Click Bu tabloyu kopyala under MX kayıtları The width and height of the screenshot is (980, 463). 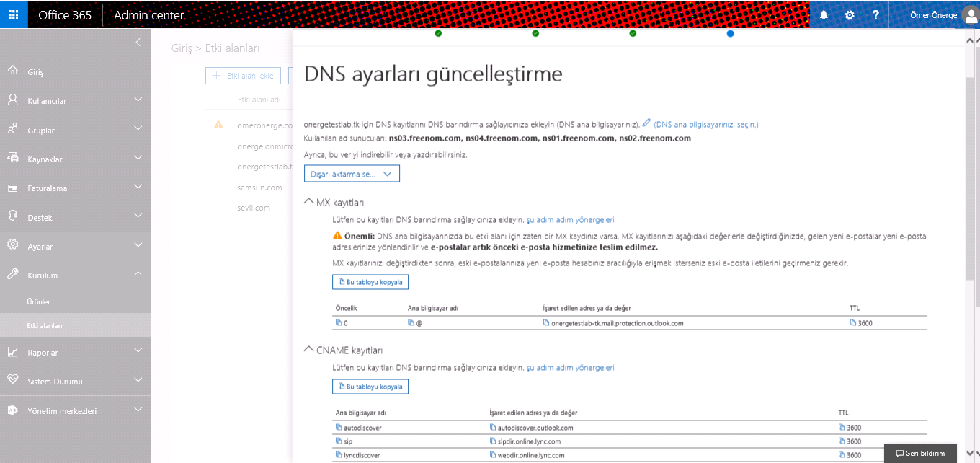[x=370, y=281]
